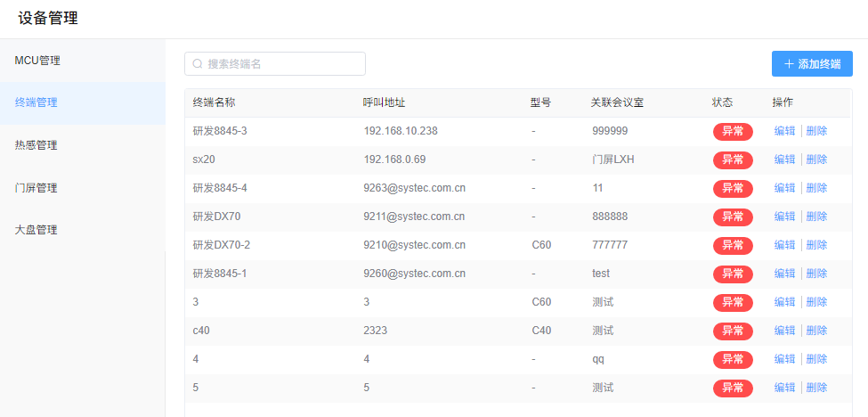The image size is (868, 417).
Task: Click the 状态 column header
Action: [x=723, y=102]
